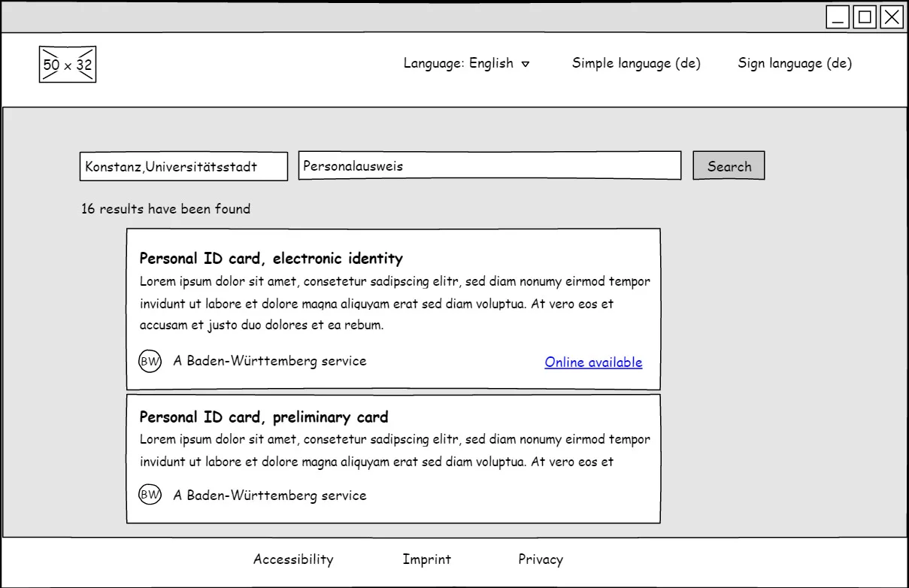Viewport: 909px width, 588px height.
Task: Click the BW badge in first result
Action: tap(150, 362)
